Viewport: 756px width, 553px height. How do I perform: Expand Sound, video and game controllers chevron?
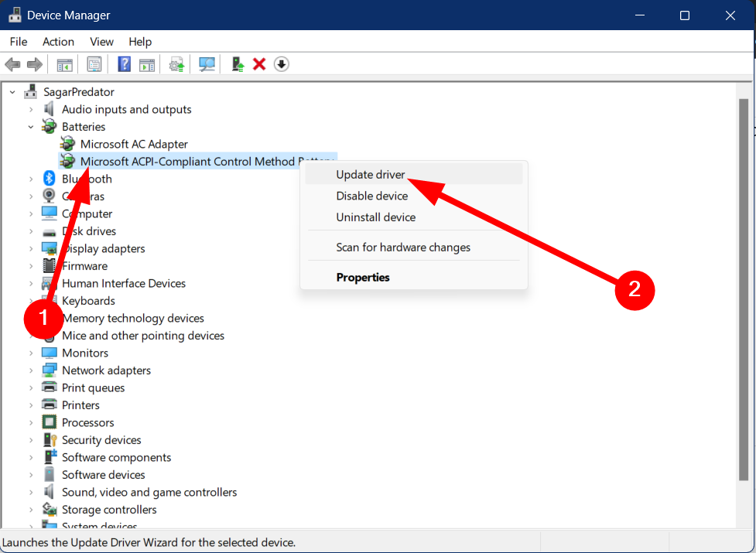31,492
